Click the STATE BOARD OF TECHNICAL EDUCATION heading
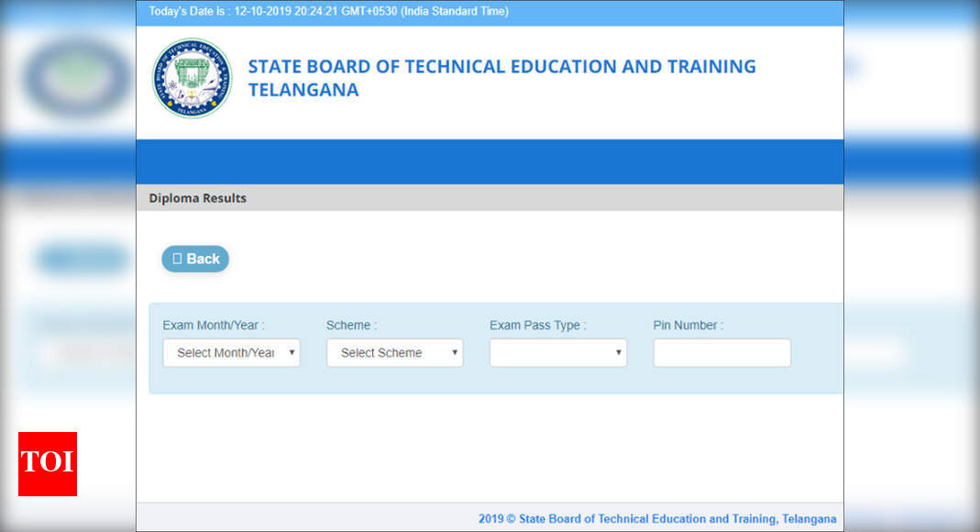The width and height of the screenshot is (980, 532). pyautogui.click(x=501, y=66)
